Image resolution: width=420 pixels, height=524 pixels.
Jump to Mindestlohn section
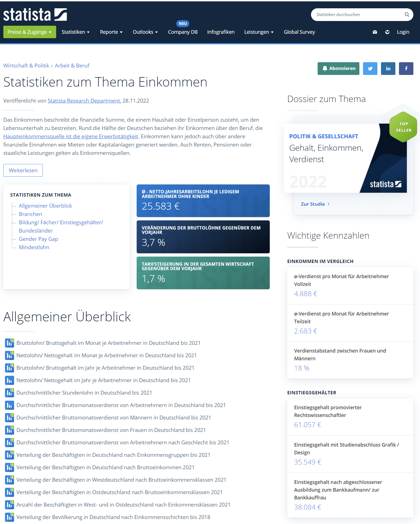pos(34,247)
